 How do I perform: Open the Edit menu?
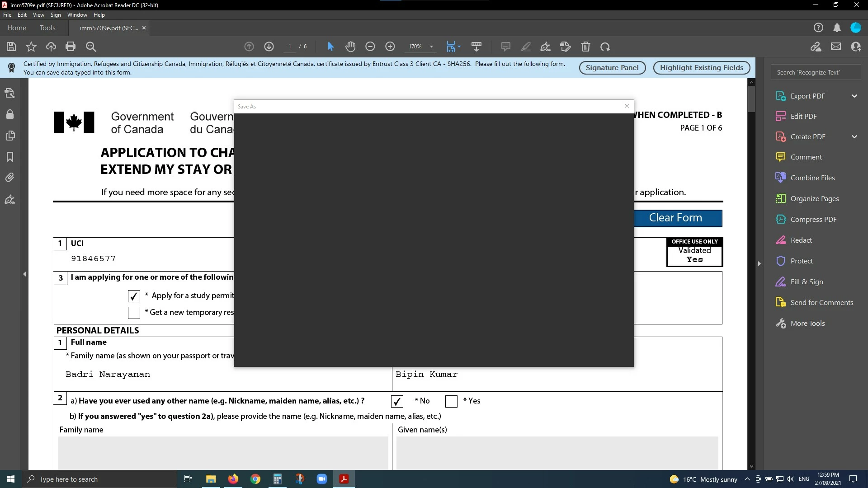coord(22,15)
